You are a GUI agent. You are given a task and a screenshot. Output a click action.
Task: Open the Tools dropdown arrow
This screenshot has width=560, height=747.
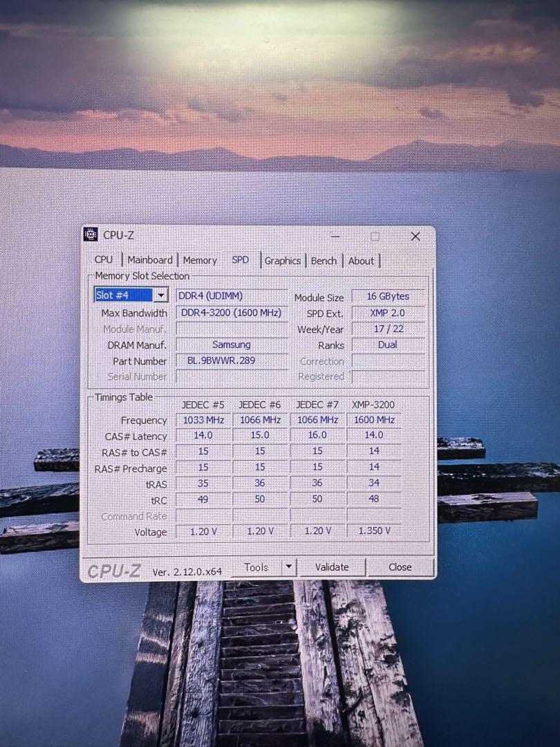(x=288, y=567)
